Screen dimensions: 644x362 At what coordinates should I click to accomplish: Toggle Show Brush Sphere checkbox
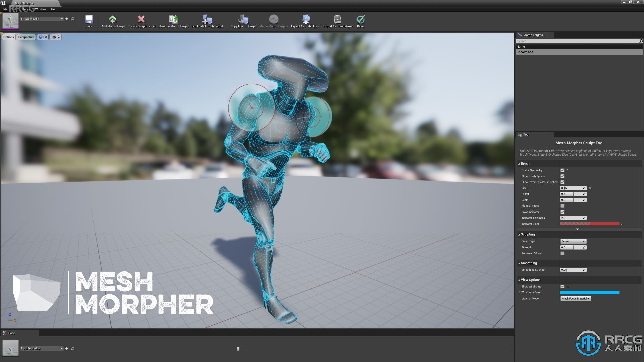point(562,176)
